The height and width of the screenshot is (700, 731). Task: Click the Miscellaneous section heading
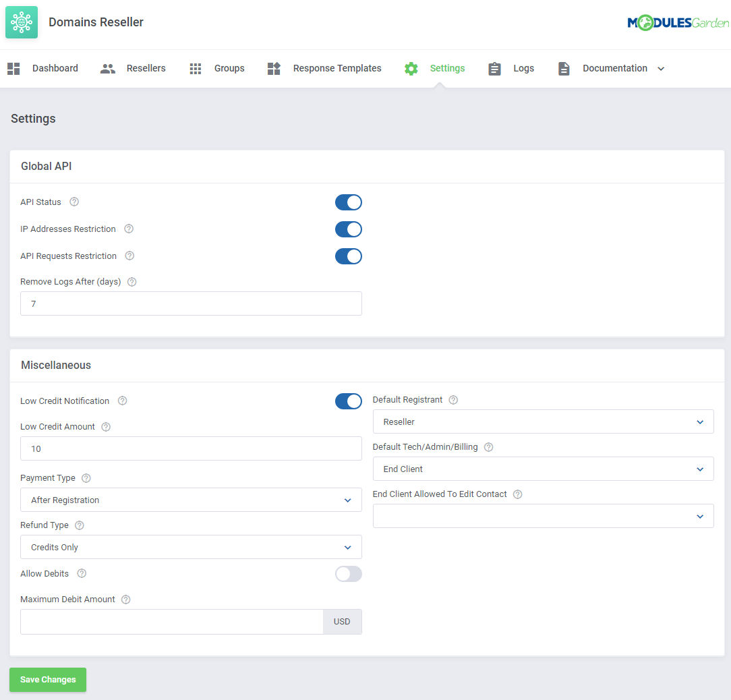(x=56, y=365)
